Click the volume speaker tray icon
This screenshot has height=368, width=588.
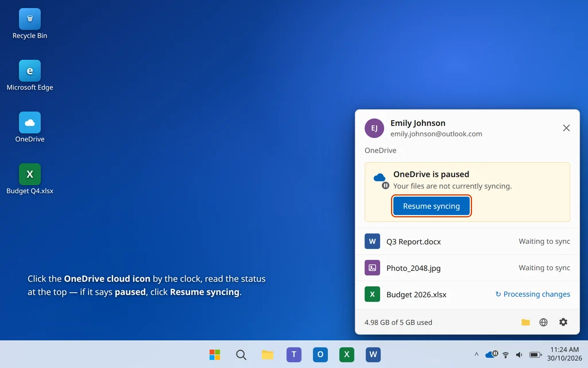point(519,354)
